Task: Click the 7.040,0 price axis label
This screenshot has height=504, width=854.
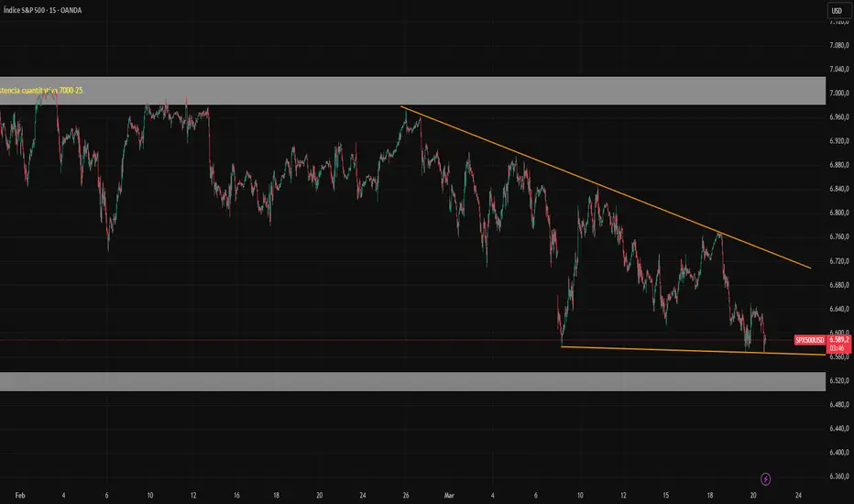Action: (838, 70)
